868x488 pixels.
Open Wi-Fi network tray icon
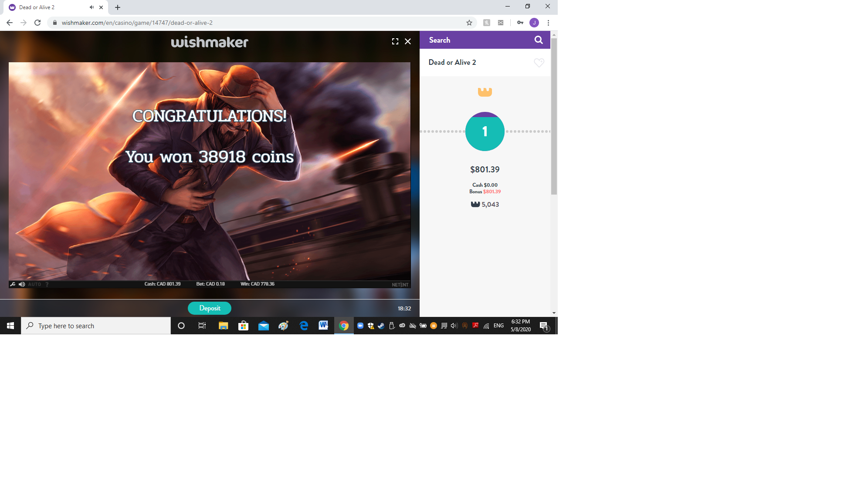(486, 326)
